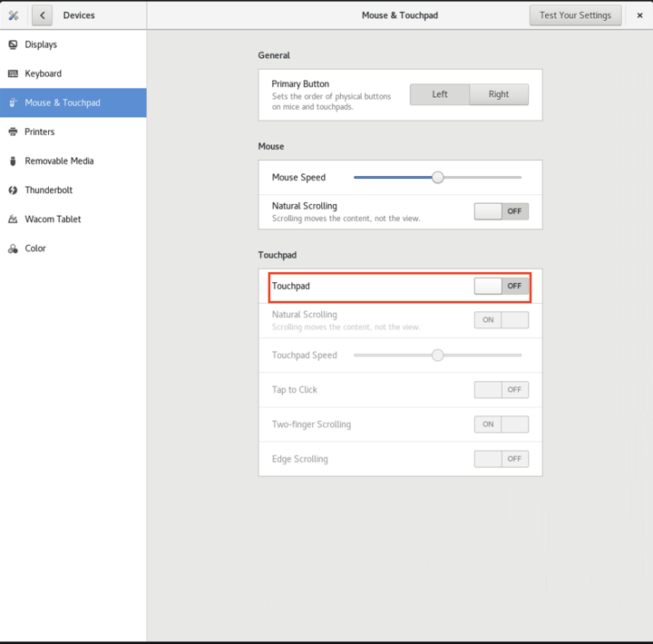This screenshot has width=653, height=644.
Task: Click the Printers icon in sidebar
Action: (13, 132)
